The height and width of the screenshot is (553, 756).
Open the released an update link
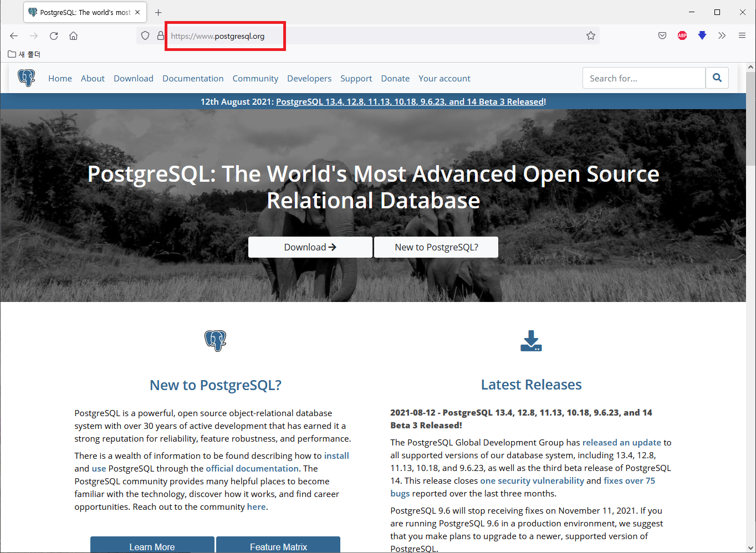(622, 442)
